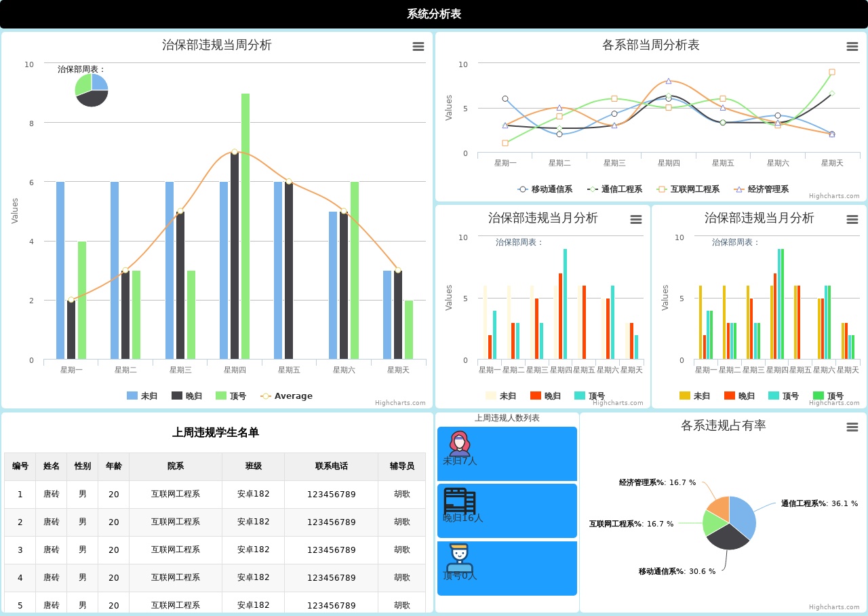Click 123456789 in table row 4
The height and width of the screenshot is (616, 868).
click(x=332, y=578)
